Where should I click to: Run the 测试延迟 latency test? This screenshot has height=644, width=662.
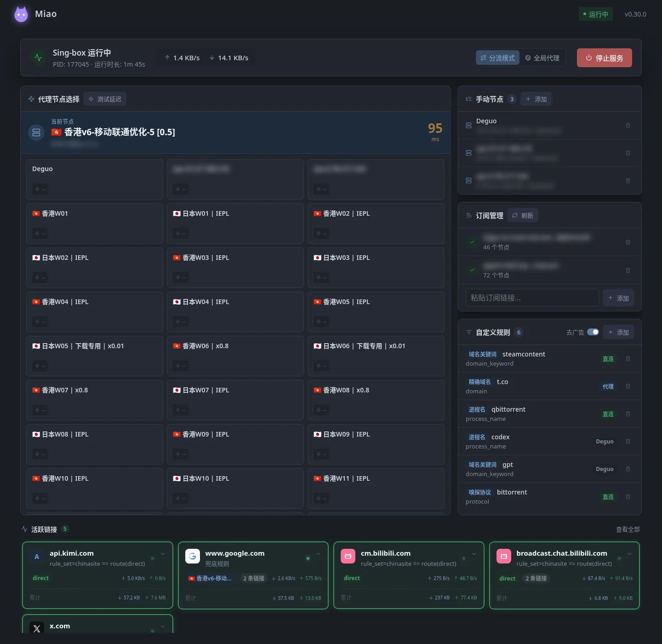coord(105,99)
